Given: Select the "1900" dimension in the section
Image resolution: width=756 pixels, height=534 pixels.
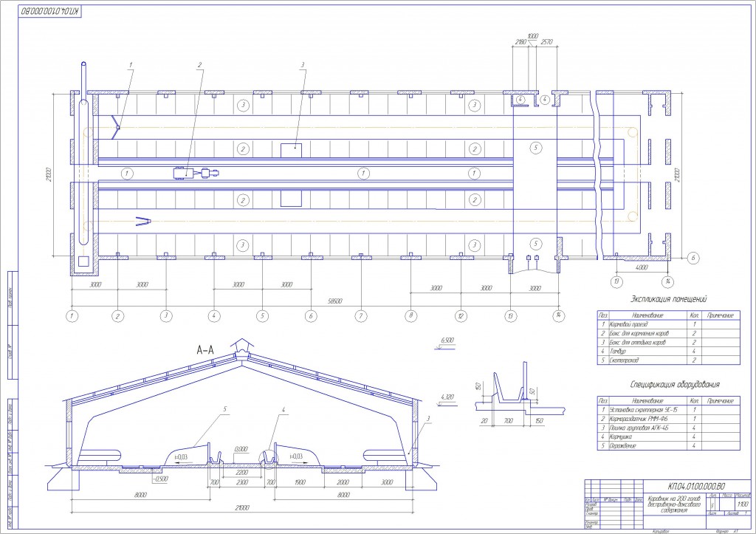Looking at the screenshot, I should click(x=299, y=482).
